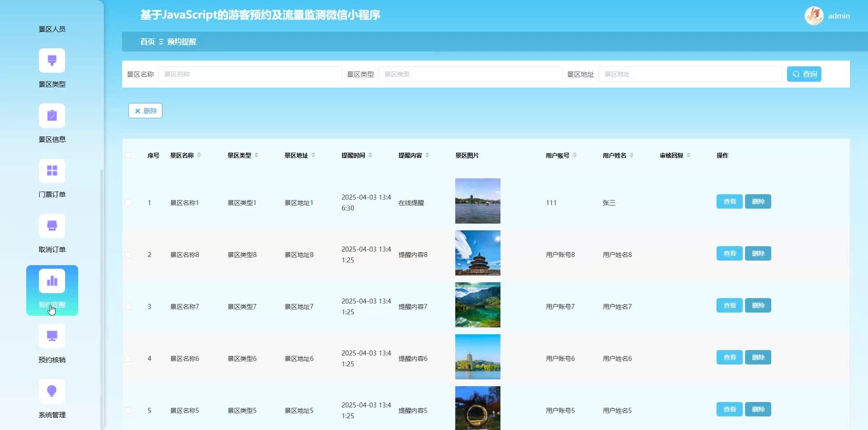Click the 查询 search button

click(x=804, y=74)
